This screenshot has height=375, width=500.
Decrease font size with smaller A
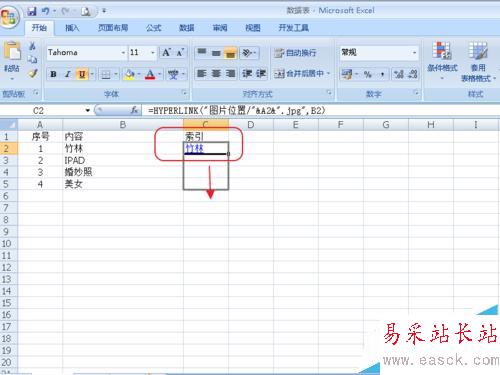180,52
